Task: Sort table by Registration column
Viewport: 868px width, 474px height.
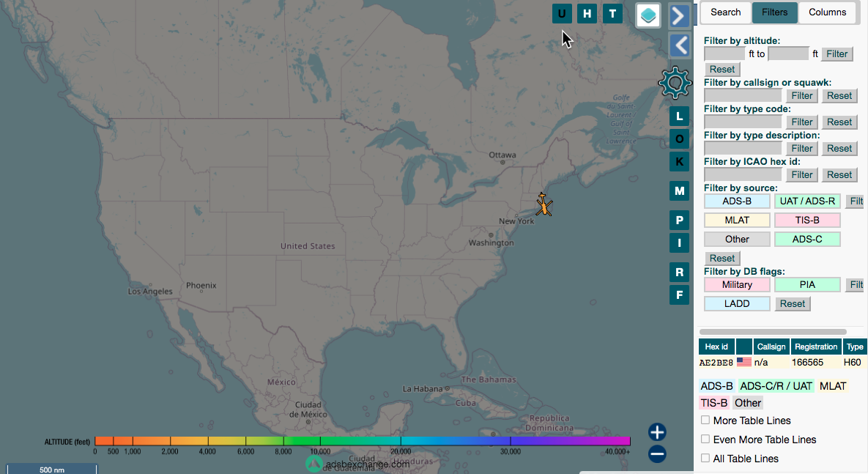Action: click(816, 347)
